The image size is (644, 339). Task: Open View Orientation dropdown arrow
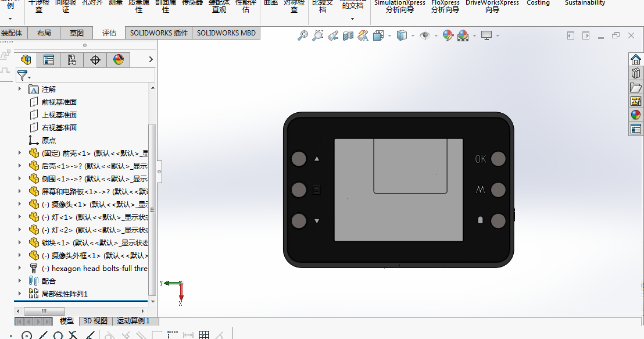[x=390, y=35]
